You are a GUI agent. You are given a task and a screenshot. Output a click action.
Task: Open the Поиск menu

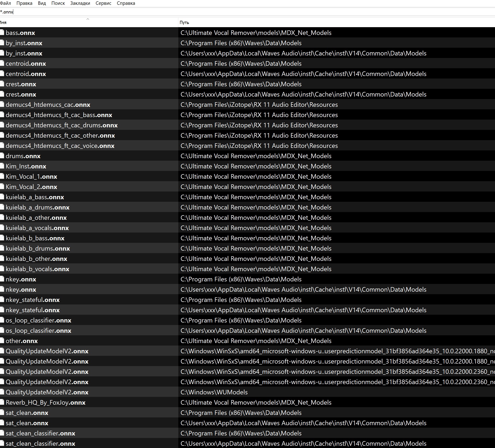click(58, 3)
